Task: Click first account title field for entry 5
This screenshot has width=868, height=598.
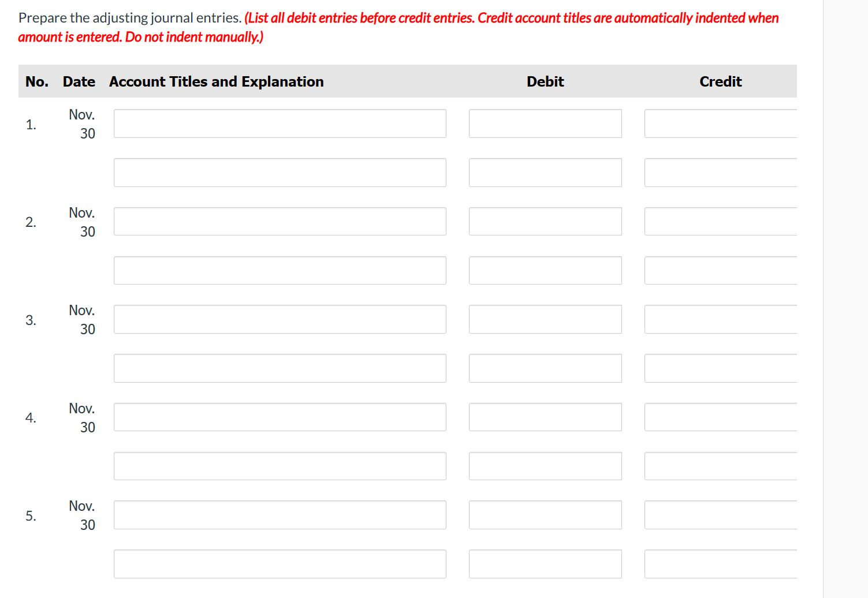Action: 280,515
